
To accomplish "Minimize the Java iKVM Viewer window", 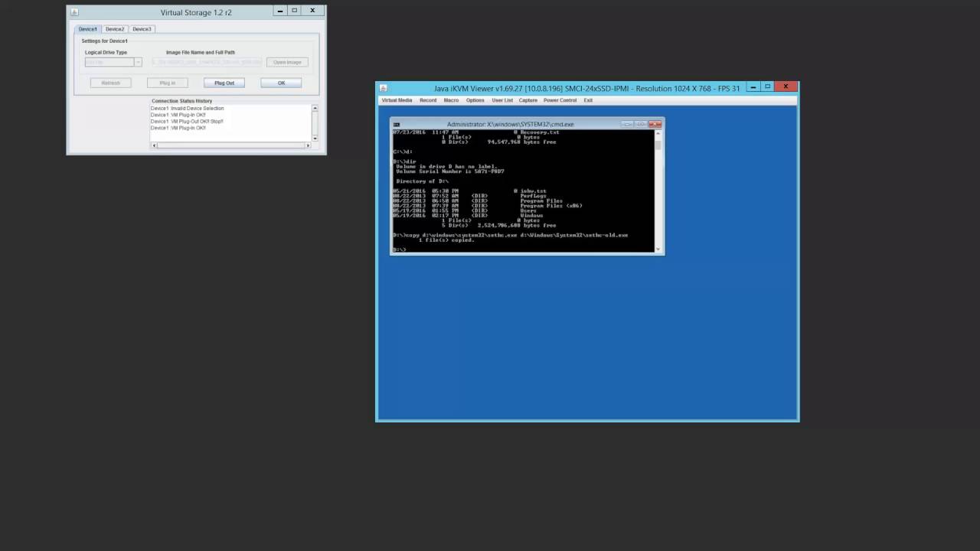I will [752, 86].
